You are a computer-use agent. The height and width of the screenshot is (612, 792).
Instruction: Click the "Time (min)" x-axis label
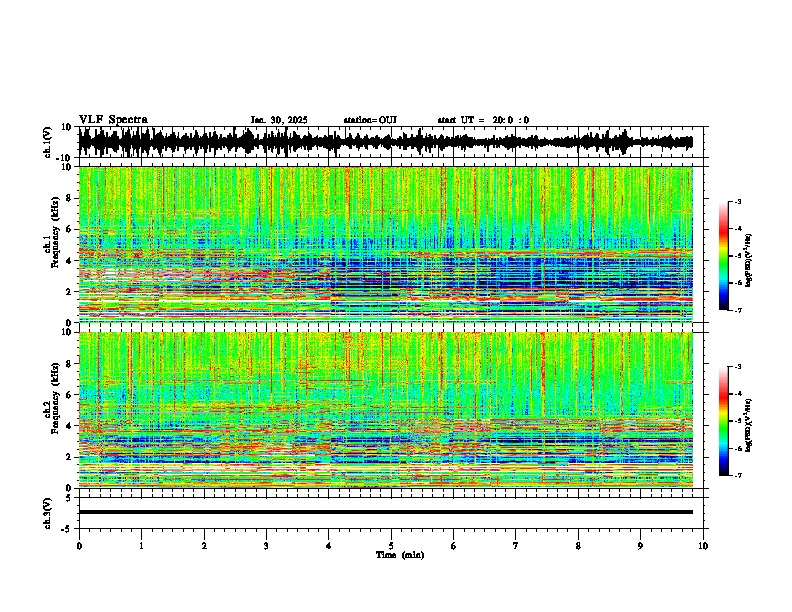400,555
